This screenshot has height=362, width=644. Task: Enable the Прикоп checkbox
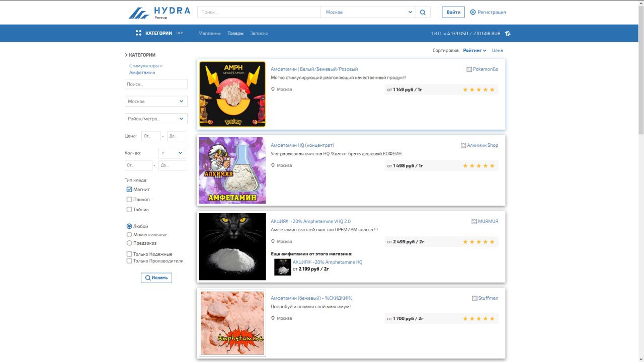click(129, 200)
